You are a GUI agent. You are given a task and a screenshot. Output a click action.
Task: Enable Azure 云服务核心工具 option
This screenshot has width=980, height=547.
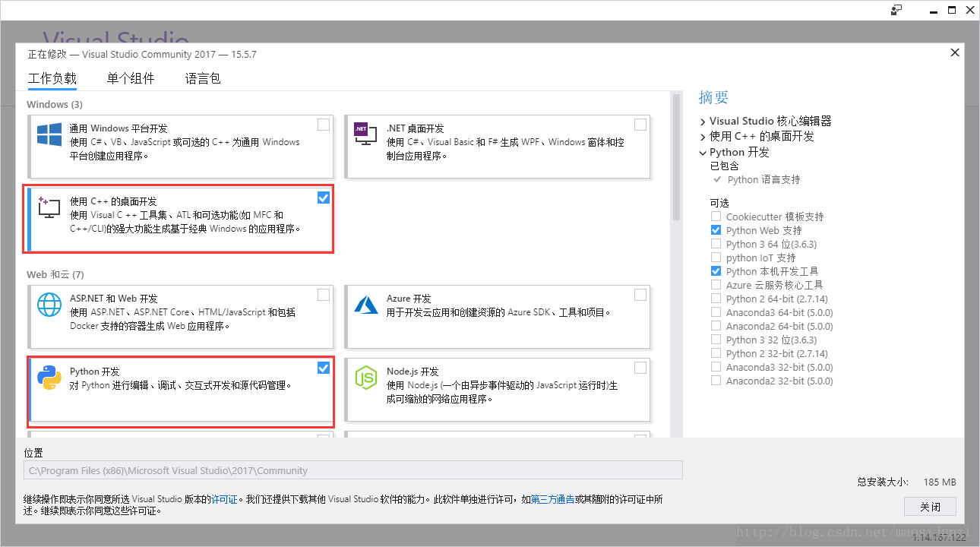716,285
